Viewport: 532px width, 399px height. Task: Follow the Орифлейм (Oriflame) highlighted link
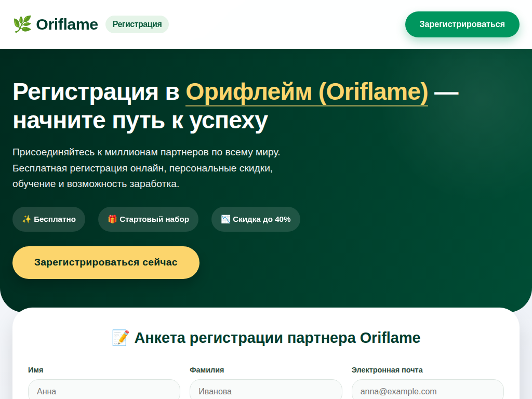[x=307, y=91]
